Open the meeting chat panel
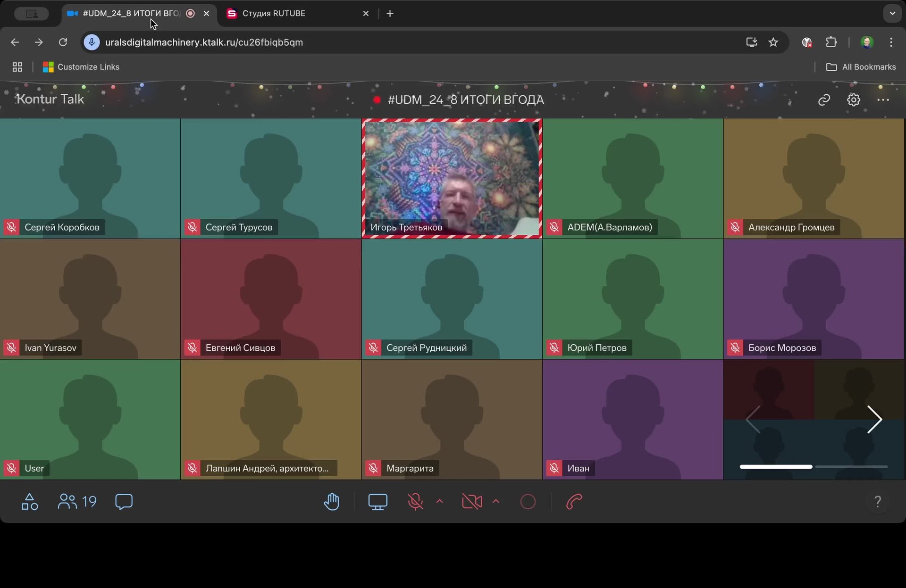The image size is (906, 588). tap(124, 502)
